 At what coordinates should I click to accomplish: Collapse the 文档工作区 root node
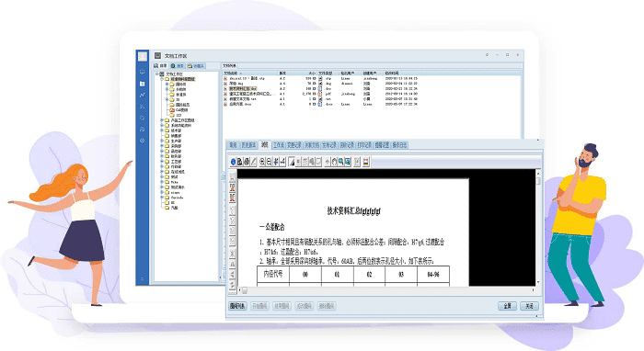pos(157,74)
